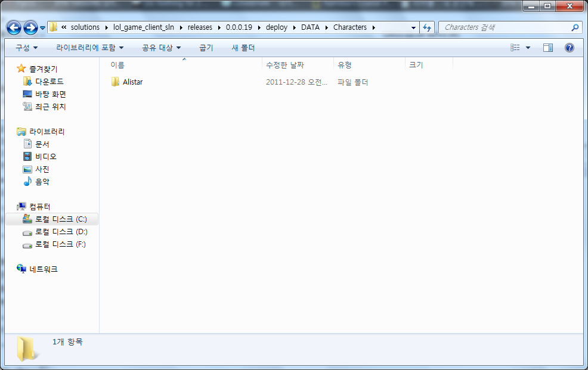588x370 pixels.
Task: Toggle the preview pane icon
Action: coord(548,48)
